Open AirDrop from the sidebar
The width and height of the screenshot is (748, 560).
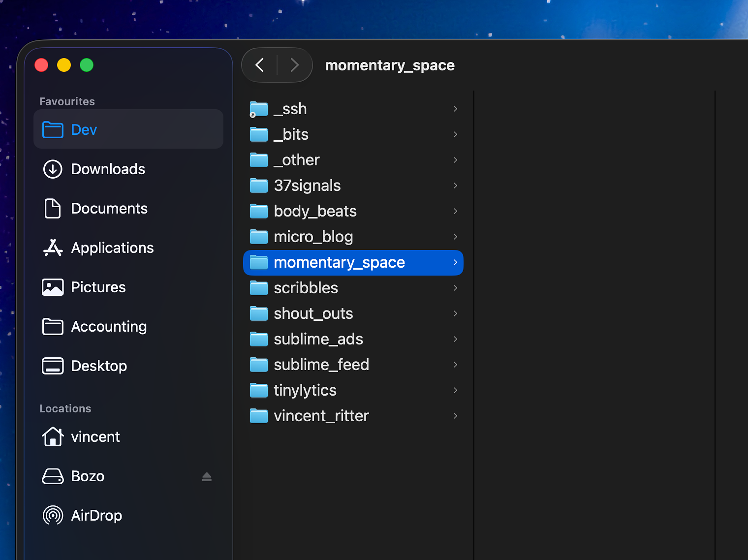coord(96,515)
